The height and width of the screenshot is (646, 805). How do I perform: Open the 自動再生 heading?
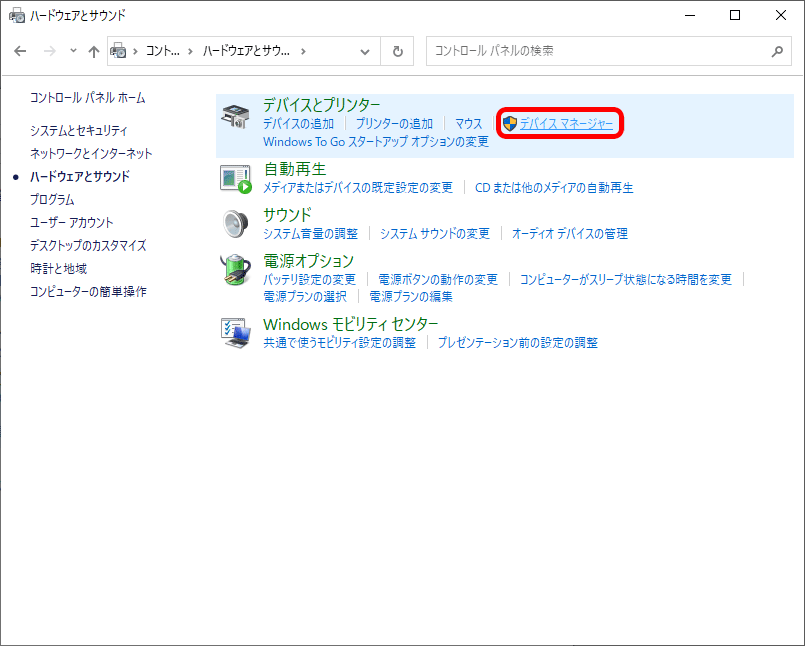[x=295, y=169]
